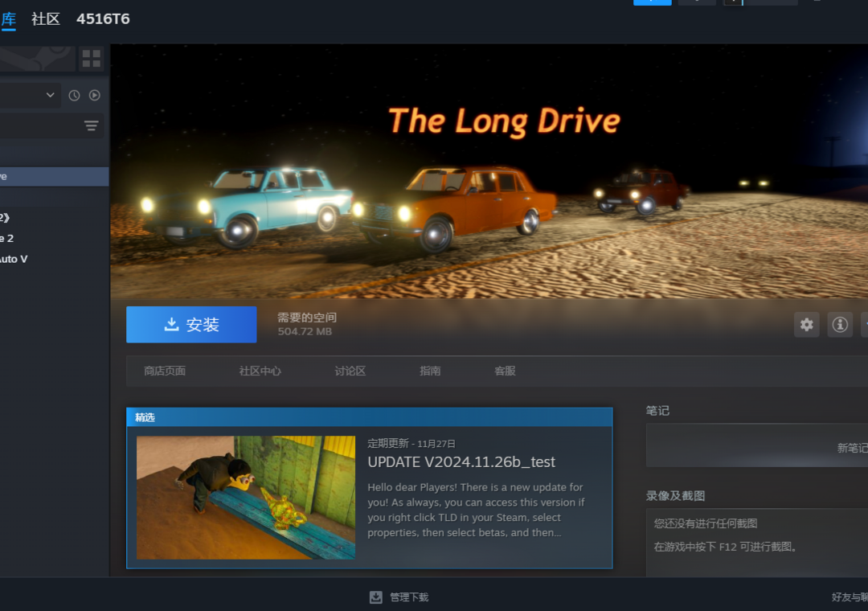Image resolution: width=868 pixels, height=611 pixels.
Task: Open the advanced filter lines icon
Action: (92, 125)
